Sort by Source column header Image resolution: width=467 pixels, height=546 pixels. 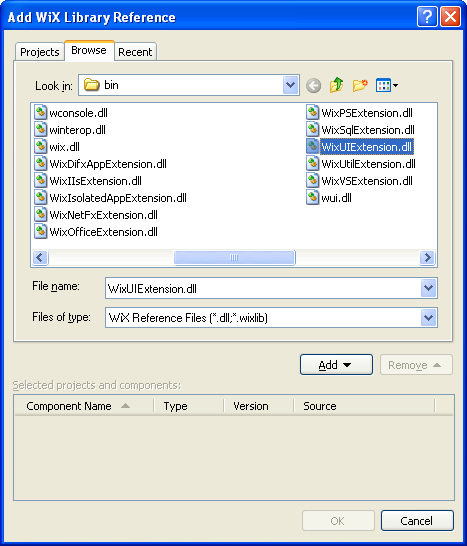click(365, 406)
